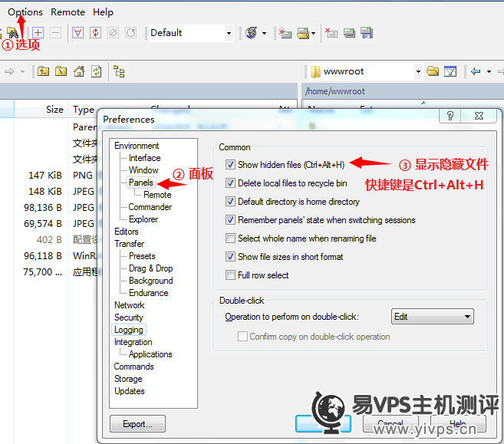This screenshot has height=444, width=504.
Task: Open the Options menu
Action: click(x=25, y=12)
